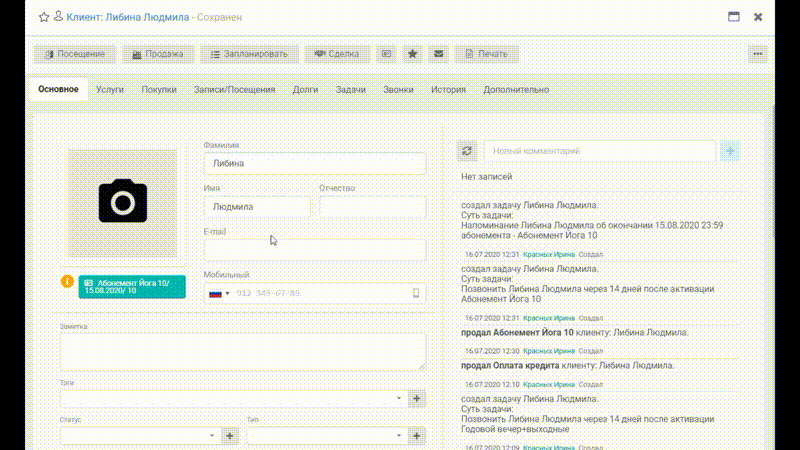800x450 pixels.
Task: Click the Запланировать button
Action: coord(249,54)
